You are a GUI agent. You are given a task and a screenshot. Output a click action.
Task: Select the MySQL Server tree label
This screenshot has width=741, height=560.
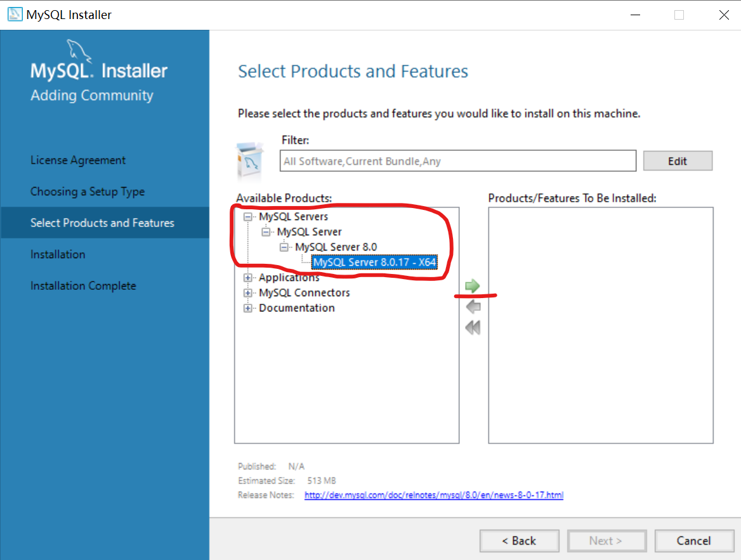[x=309, y=231]
